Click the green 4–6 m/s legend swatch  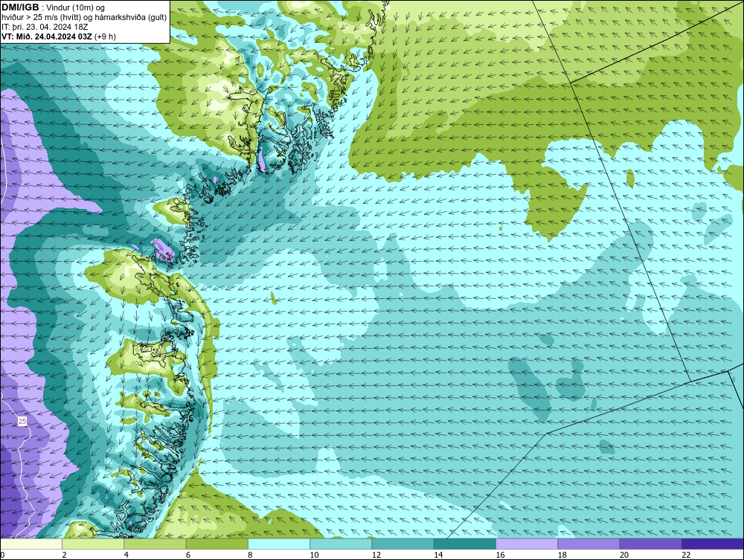[155, 544]
